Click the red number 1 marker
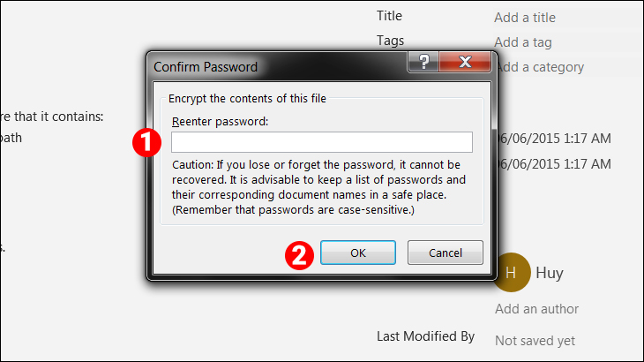Screen dimensions: 644x362 click(145, 141)
